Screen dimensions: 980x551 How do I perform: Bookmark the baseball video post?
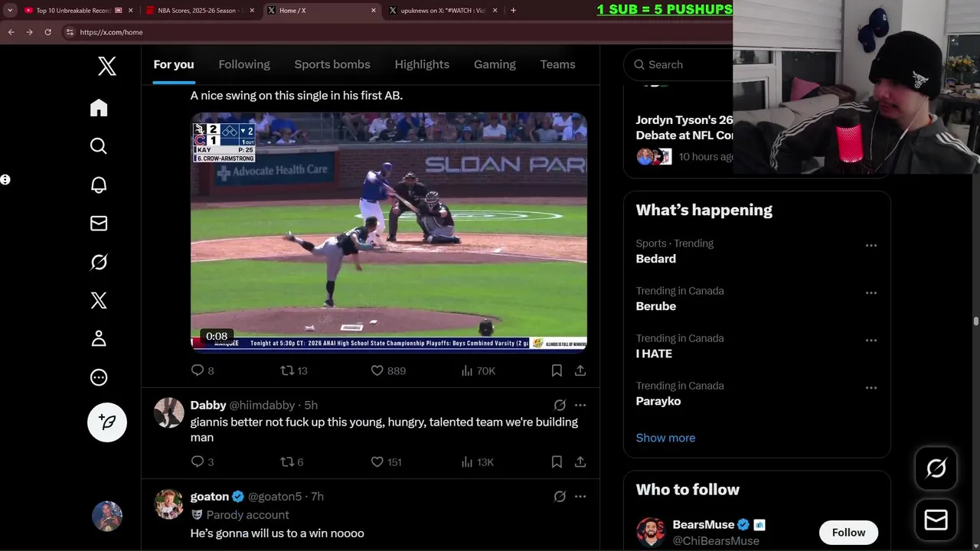click(557, 370)
